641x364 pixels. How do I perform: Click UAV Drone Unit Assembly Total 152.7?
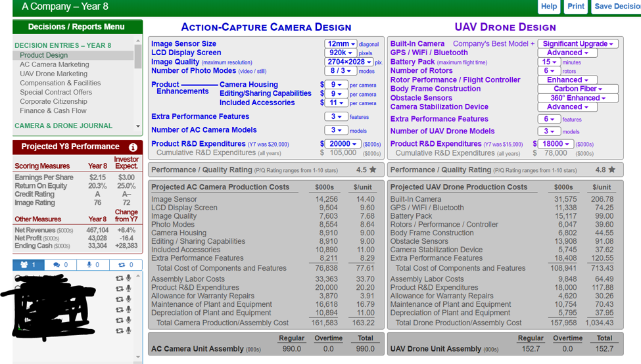click(x=604, y=349)
